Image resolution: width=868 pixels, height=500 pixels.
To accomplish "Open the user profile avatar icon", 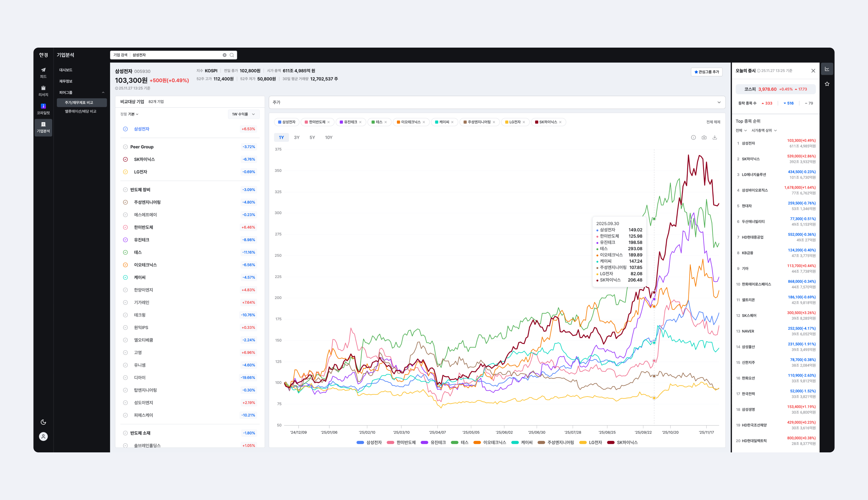I will point(43,437).
